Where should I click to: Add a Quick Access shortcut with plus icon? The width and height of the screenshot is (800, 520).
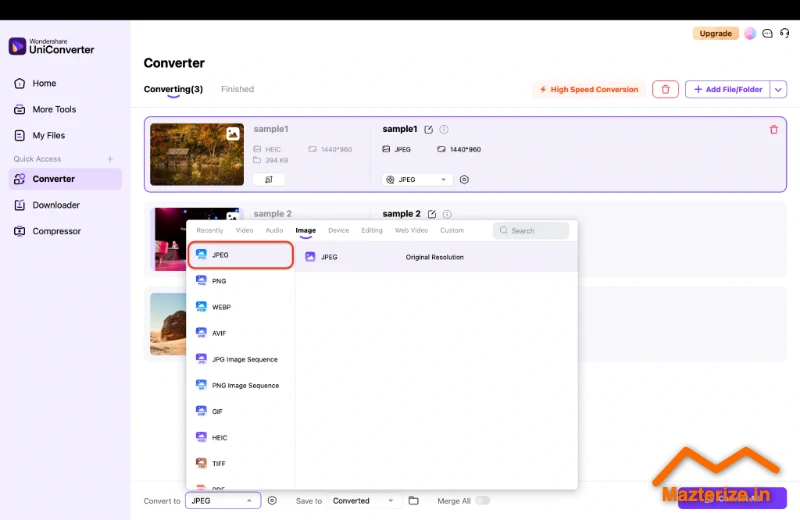point(110,159)
